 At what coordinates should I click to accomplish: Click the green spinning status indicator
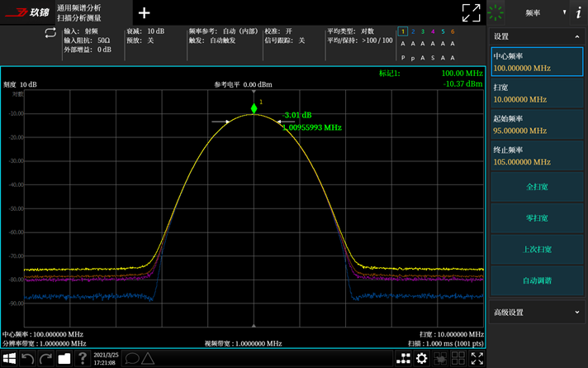tap(496, 12)
